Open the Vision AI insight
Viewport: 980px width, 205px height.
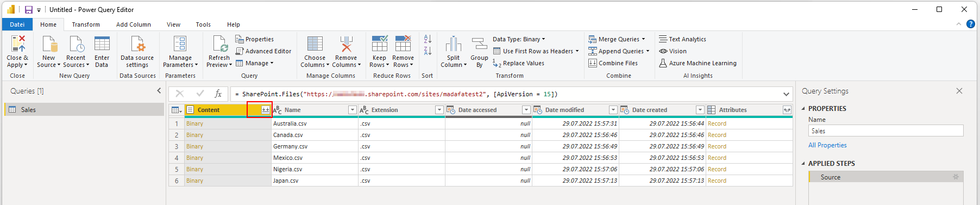pos(673,51)
